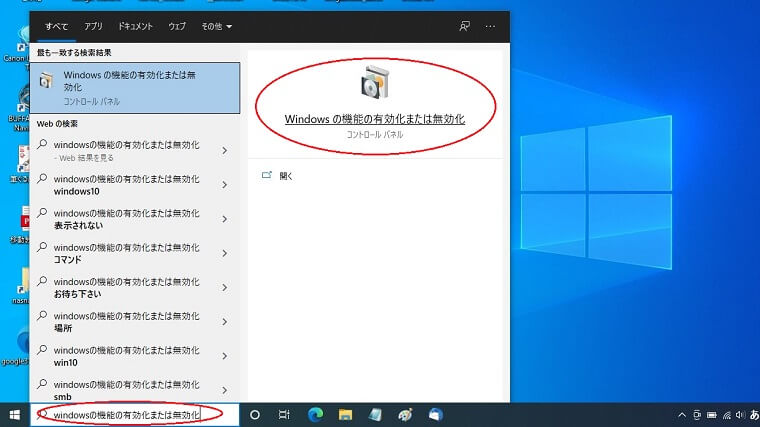Viewport: 760px width, 427px height.
Task: Open the notepad-style app icon in taskbar
Action: coord(375,415)
